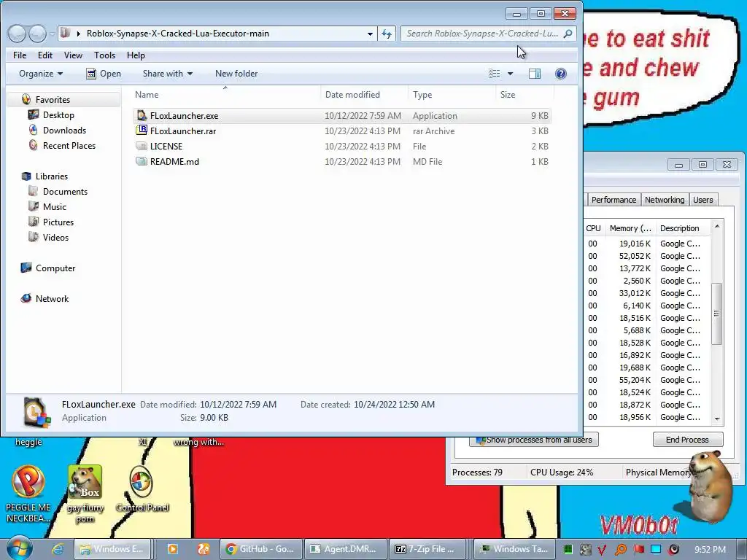The width and height of the screenshot is (747, 560).
Task: Expand the address bar history dropdown
Action: 370,34
